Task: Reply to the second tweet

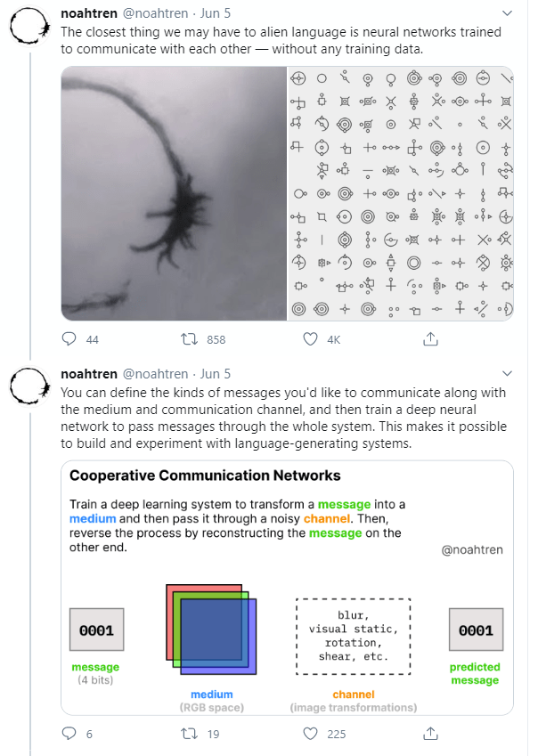Action: point(69,734)
